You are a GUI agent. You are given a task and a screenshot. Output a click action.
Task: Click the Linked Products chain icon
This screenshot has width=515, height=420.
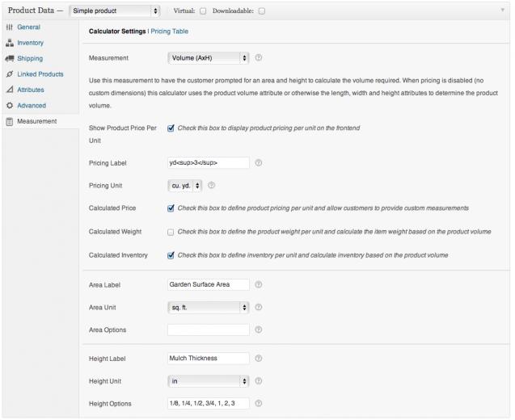(x=10, y=74)
